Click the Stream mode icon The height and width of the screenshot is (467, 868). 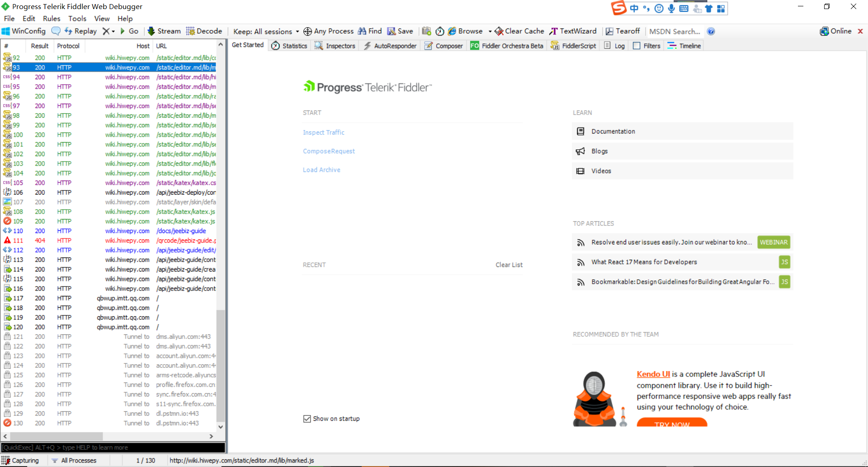(151, 31)
